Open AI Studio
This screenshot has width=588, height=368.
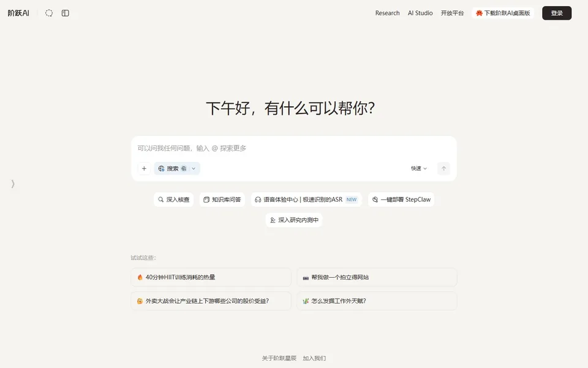420,13
